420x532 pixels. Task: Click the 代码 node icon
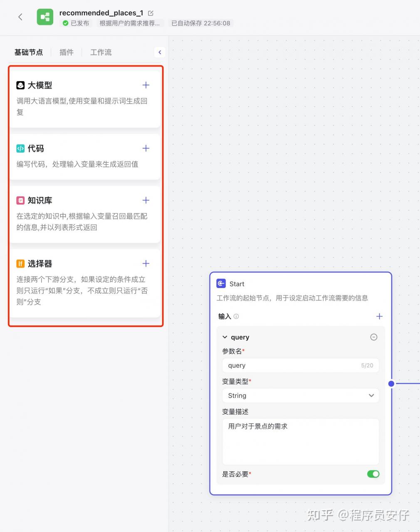pyautogui.click(x=20, y=148)
